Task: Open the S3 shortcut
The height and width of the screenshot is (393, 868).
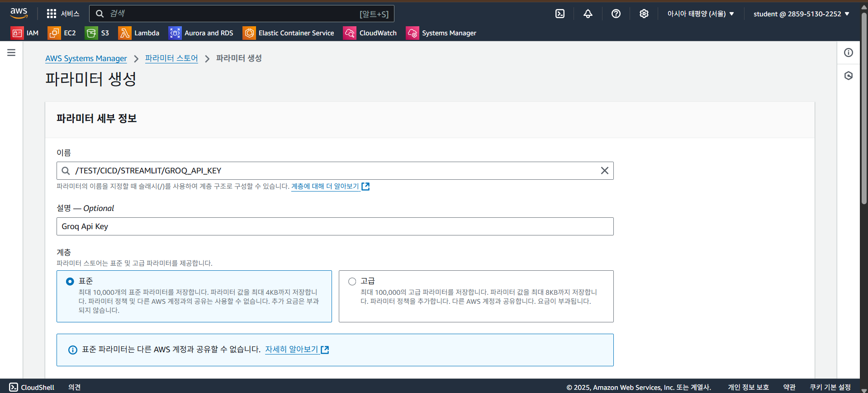Action: tap(97, 33)
